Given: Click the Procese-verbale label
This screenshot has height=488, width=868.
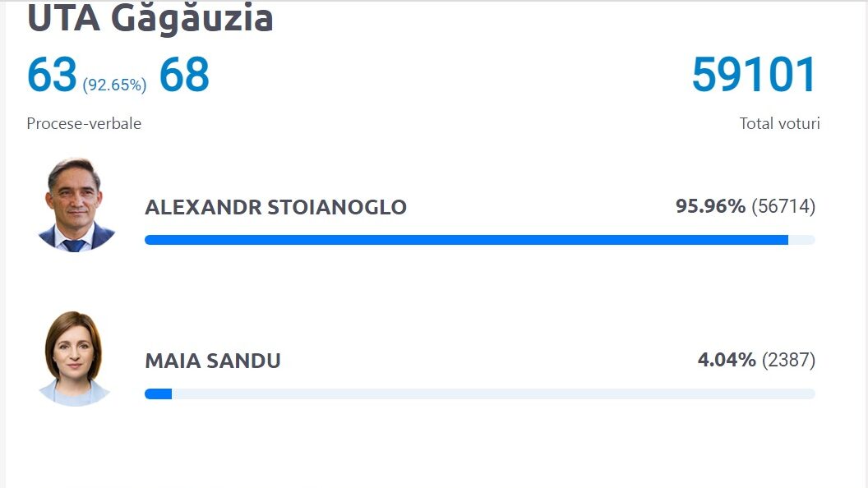Looking at the screenshot, I should tap(84, 124).
